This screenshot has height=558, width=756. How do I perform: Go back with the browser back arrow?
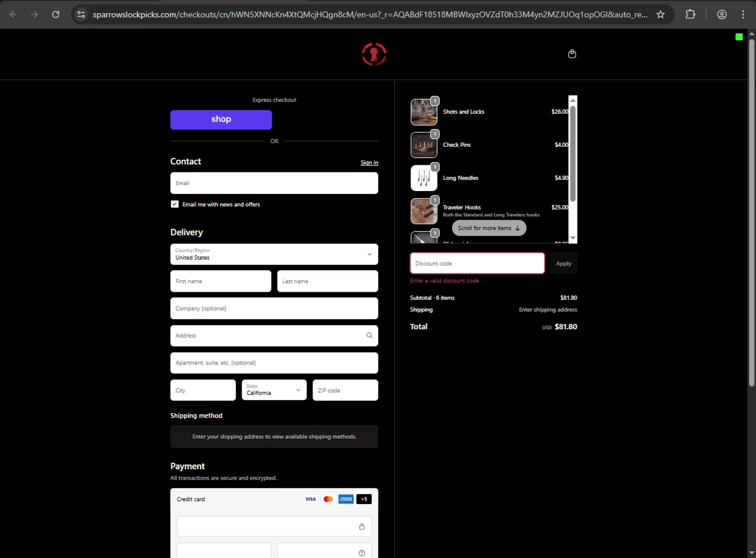14,15
